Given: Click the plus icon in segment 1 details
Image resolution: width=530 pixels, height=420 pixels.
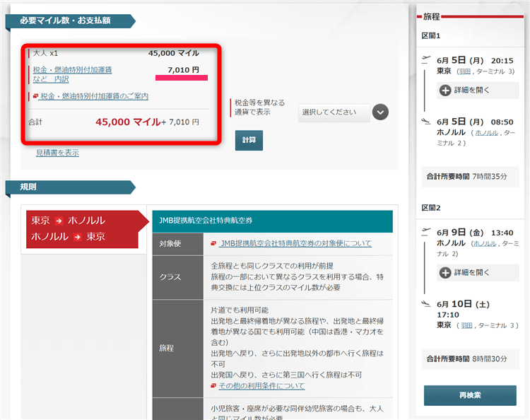Looking at the screenshot, I should (x=445, y=90).
